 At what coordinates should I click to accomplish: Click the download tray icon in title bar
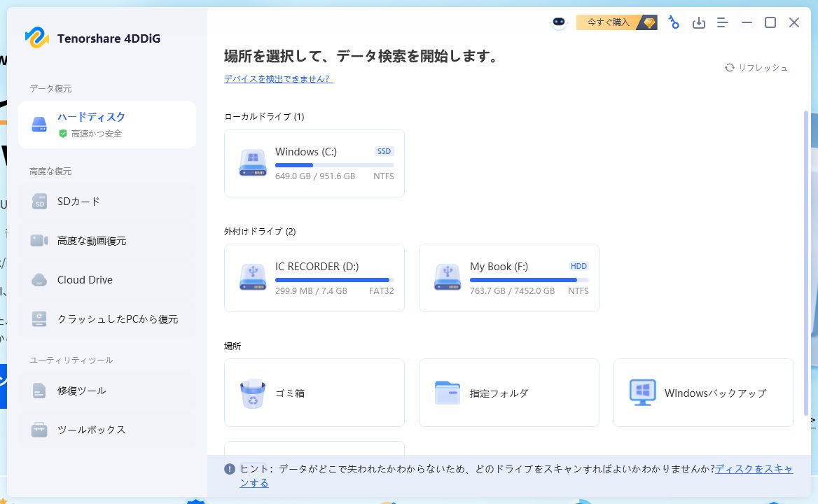click(698, 23)
